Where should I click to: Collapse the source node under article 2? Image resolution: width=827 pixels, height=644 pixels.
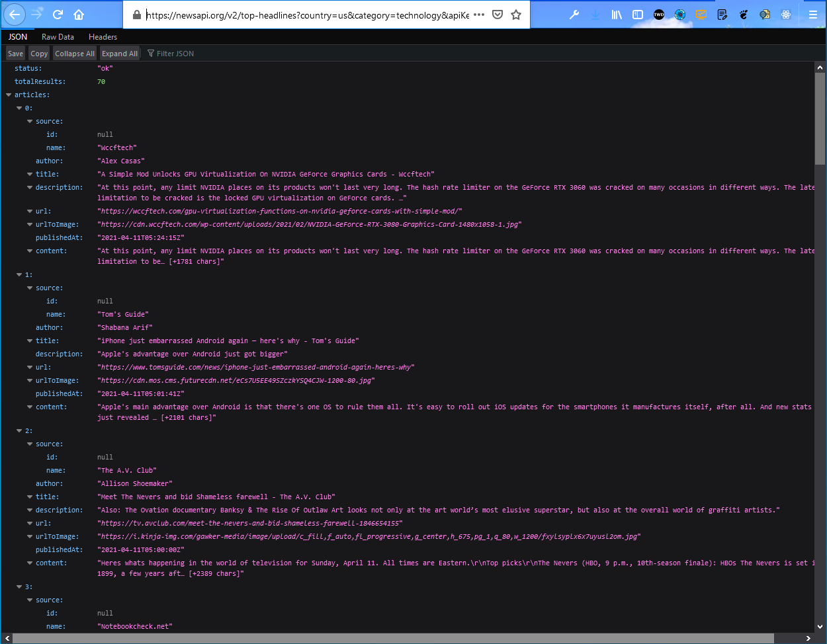(30, 444)
